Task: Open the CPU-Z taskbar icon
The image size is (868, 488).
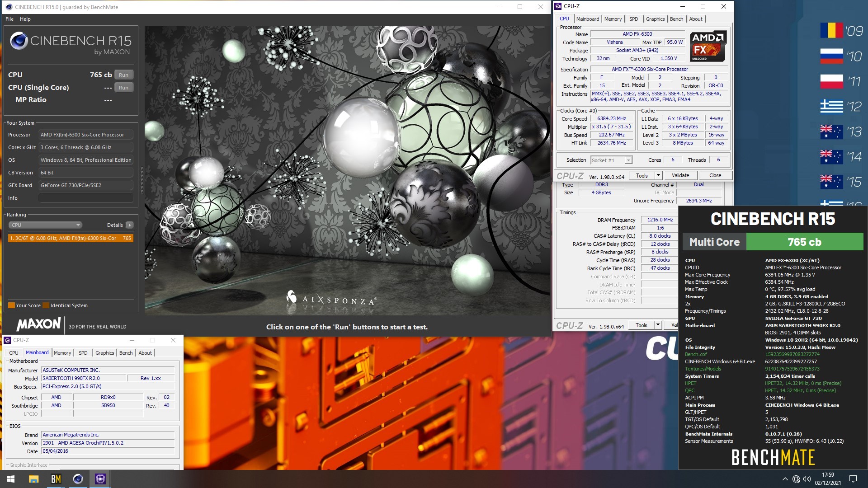Action: click(100, 479)
